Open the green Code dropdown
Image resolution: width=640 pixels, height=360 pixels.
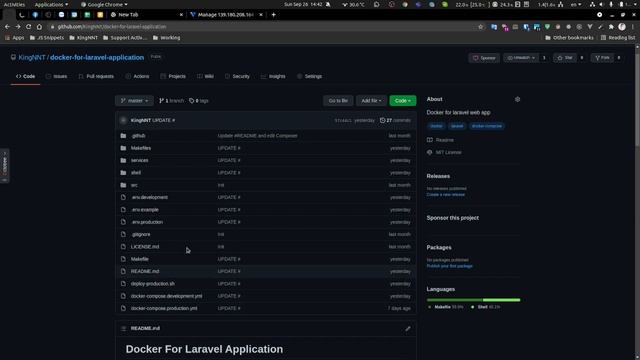[x=402, y=101]
